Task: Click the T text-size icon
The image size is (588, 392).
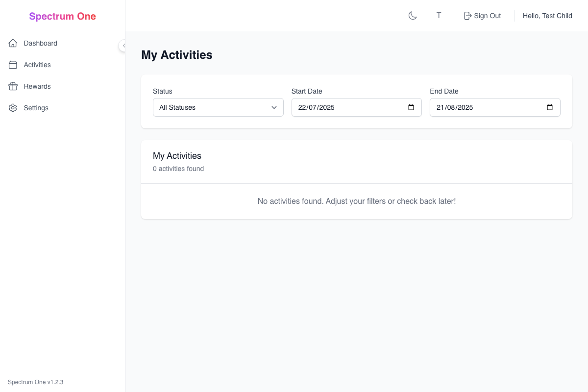Action: tap(439, 15)
